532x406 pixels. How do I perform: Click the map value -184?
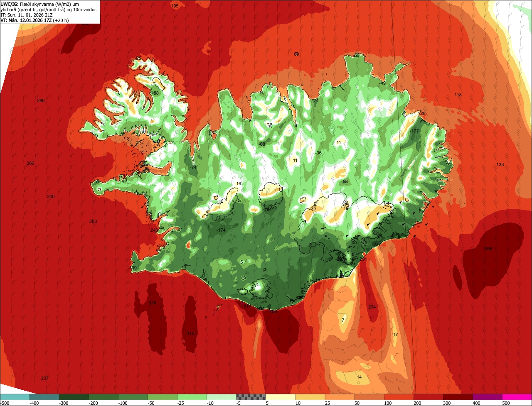pos(268,209)
